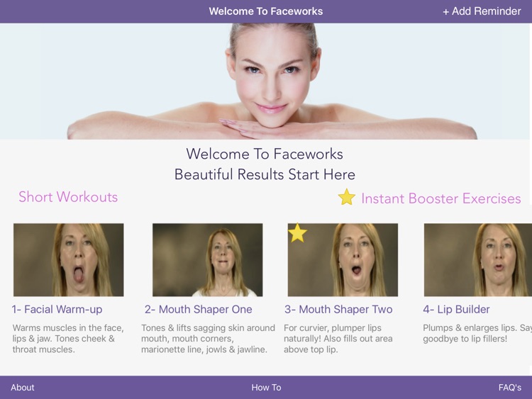This screenshot has height=399, width=532.
Task: Tap the hero banner photo of the woman
Action: tap(266, 82)
